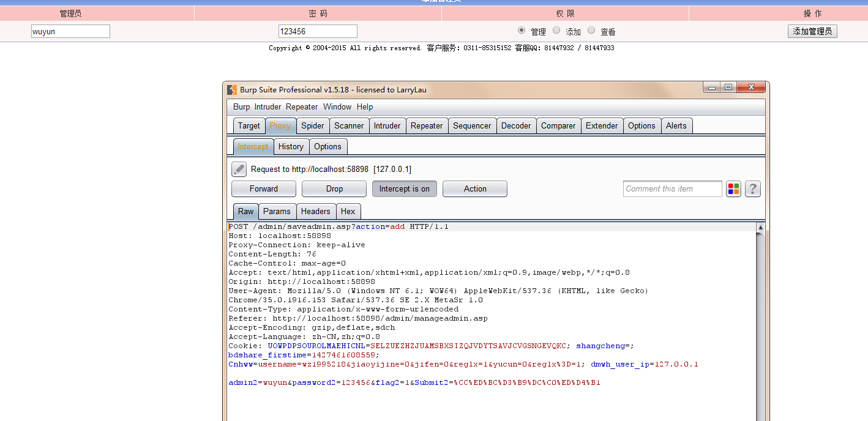This screenshot has height=421, width=868.
Task: Click the Burp Suite logo icon in title bar
Action: [x=232, y=90]
